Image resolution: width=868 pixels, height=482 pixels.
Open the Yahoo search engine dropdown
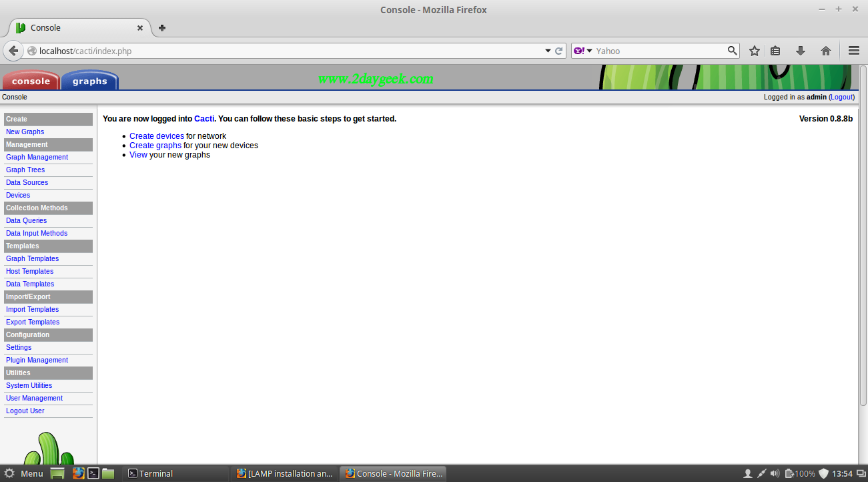pos(583,51)
